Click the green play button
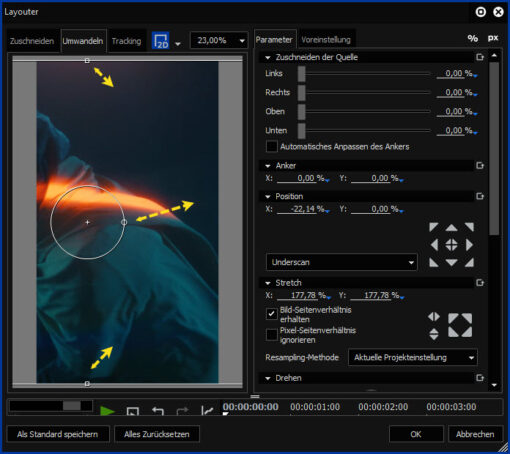This screenshot has width=510, height=454. pyautogui.click(x=107, y=411)
